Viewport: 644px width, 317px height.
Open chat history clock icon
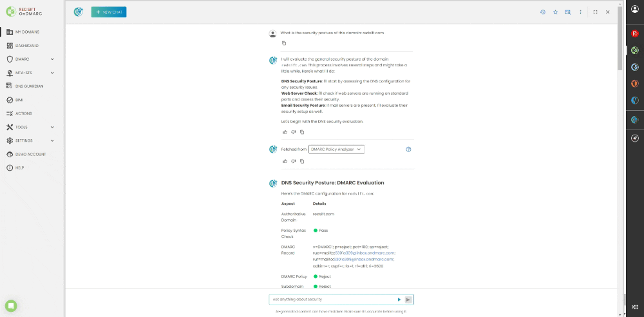[x=542, y=12]
